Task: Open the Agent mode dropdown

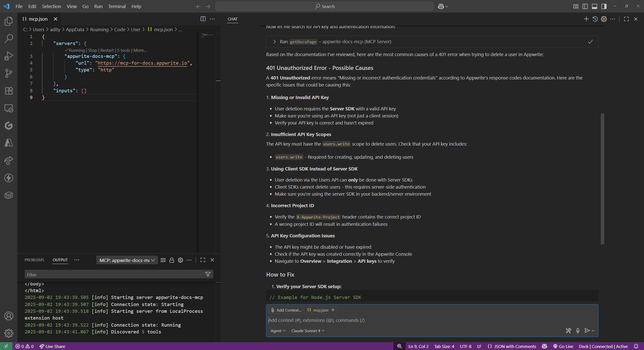Action: click(278, 331)
